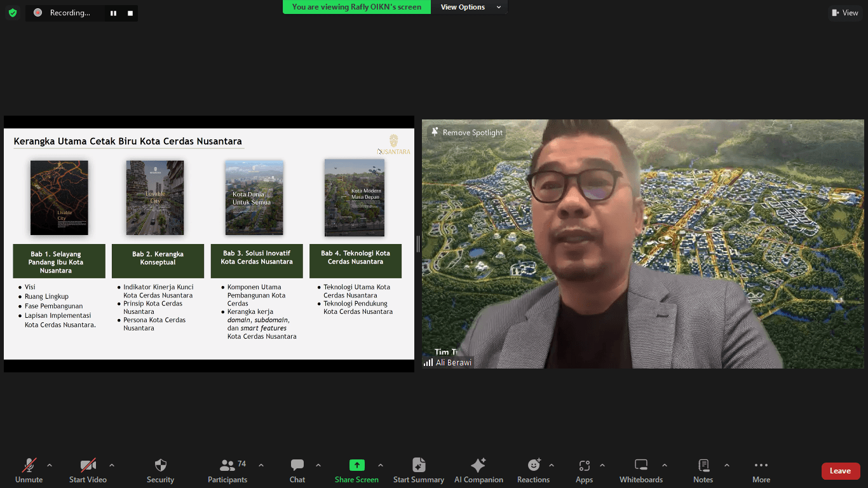Click the green Share Screen icon
Image resolution: width=868 pixels, height=488 pixels.
pos(356,465)
